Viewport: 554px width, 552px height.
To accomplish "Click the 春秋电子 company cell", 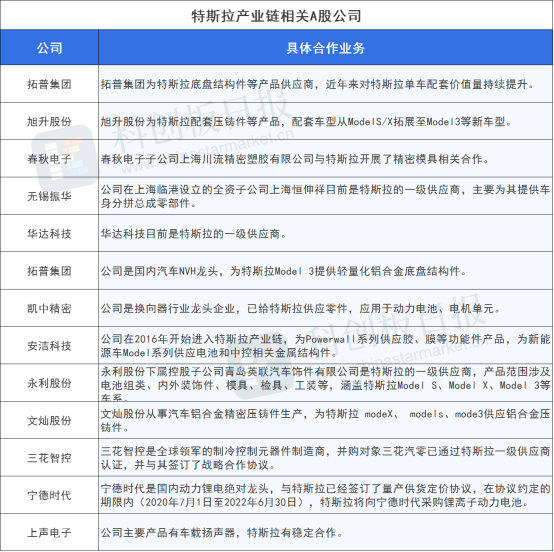I will pos(49,159).
